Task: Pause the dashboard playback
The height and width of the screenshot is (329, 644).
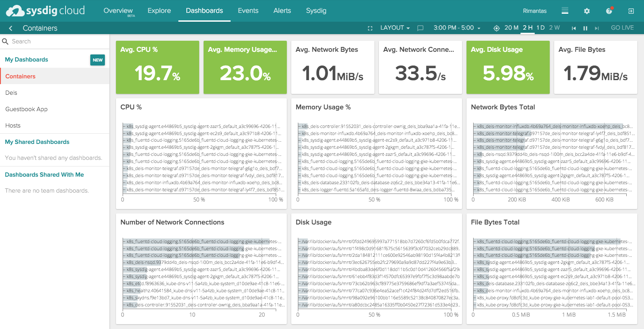Action: [x=585, y=28]
